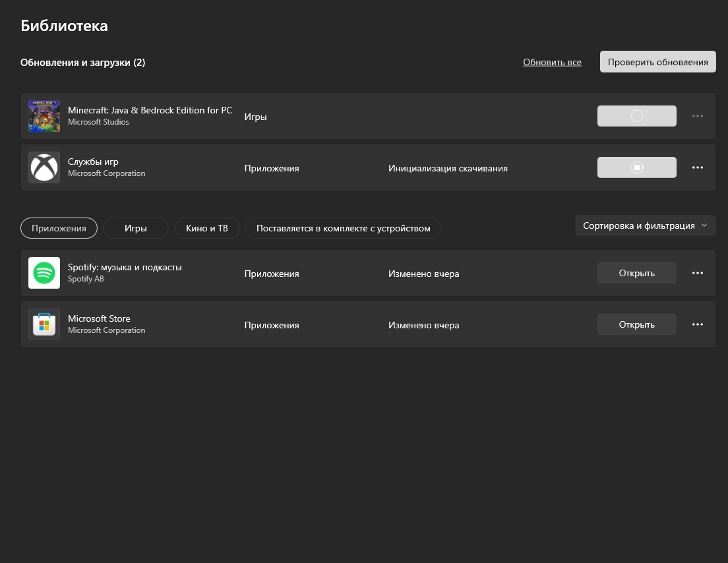
Task: Open more options for Microsoft Store row
Action: pos(698,324)
